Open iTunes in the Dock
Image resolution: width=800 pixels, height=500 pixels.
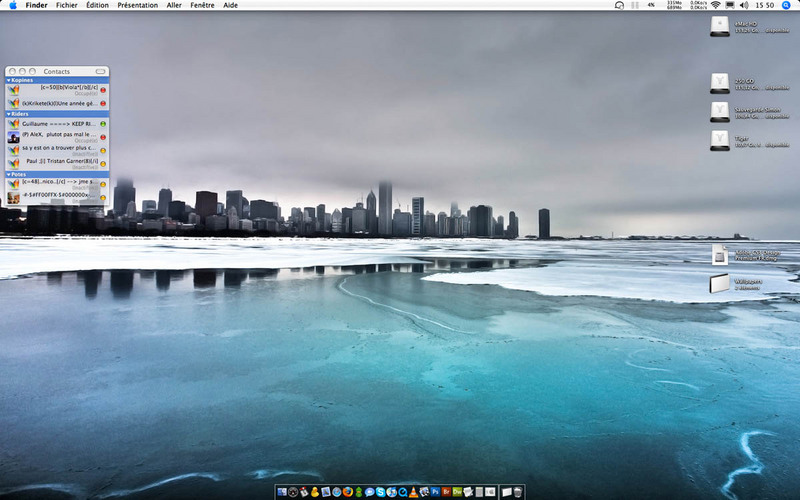point(391,492)
